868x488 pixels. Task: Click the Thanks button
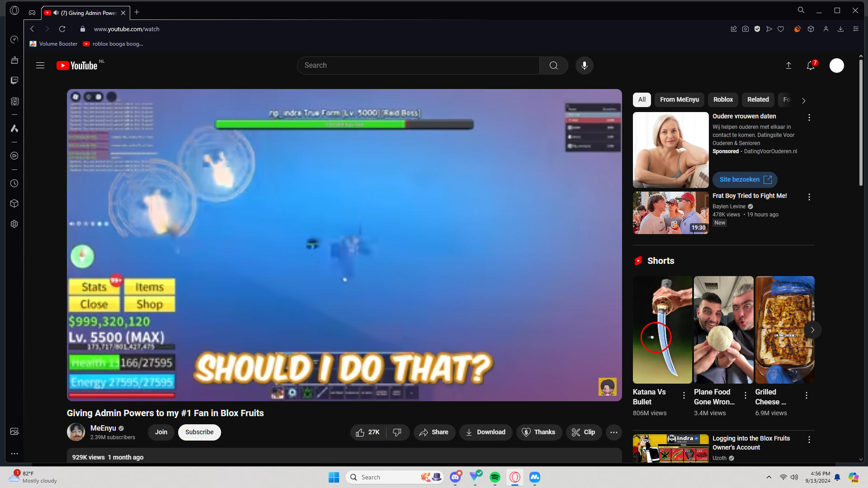coord(539,432)
